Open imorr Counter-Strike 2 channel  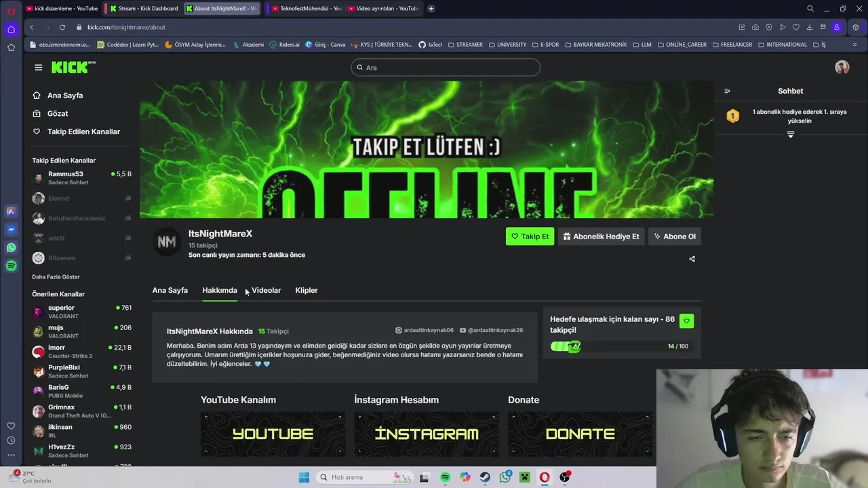tap(82, 352)
